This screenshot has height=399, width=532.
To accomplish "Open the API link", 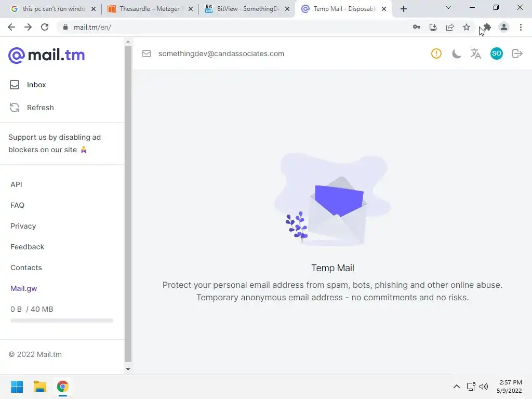I will 16,184.
